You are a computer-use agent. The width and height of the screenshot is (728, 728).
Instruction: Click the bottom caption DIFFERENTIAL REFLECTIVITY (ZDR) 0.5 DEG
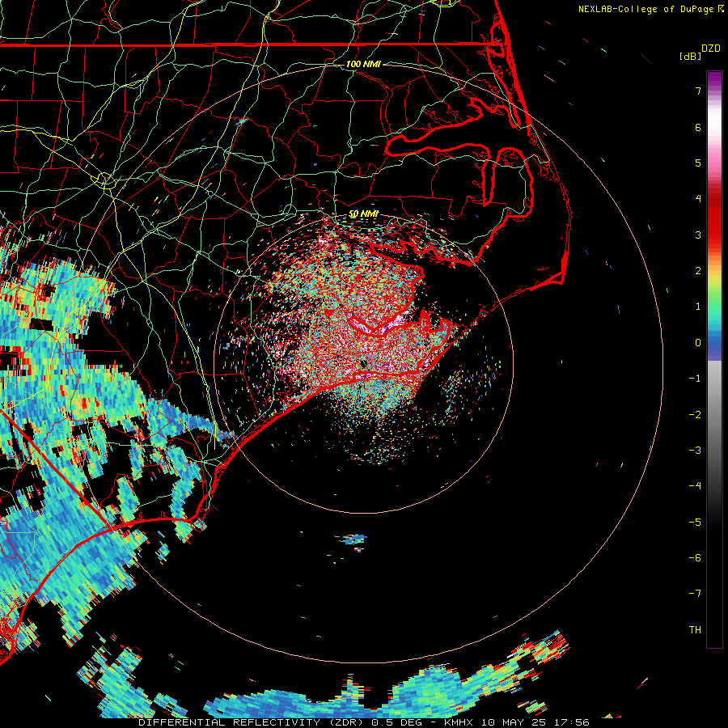tap(281, 722)
